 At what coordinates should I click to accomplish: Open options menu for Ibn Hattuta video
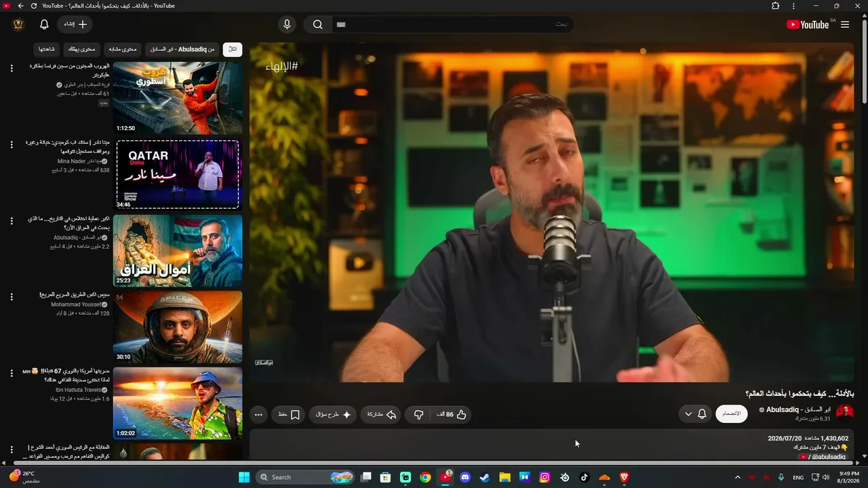(x=12, y=373)
